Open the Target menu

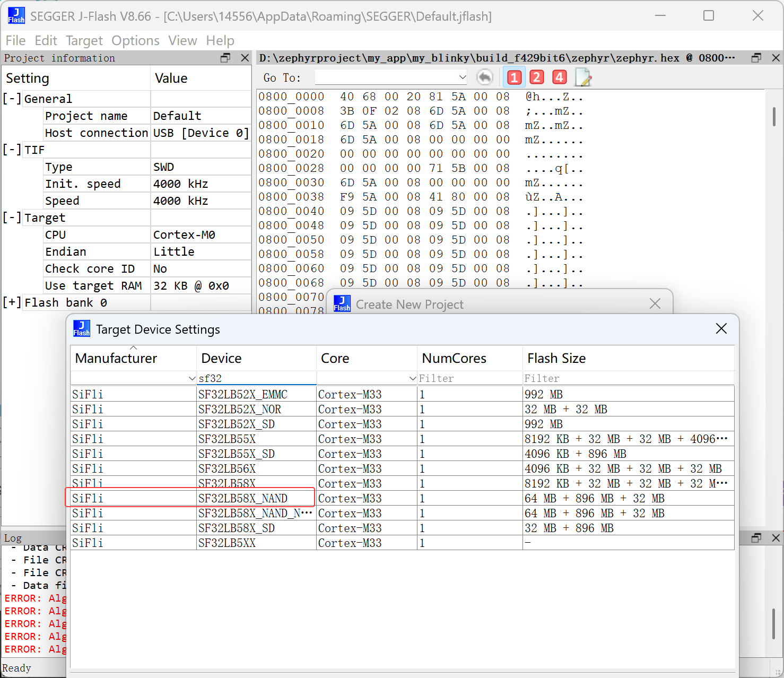[x=84, y=41]
